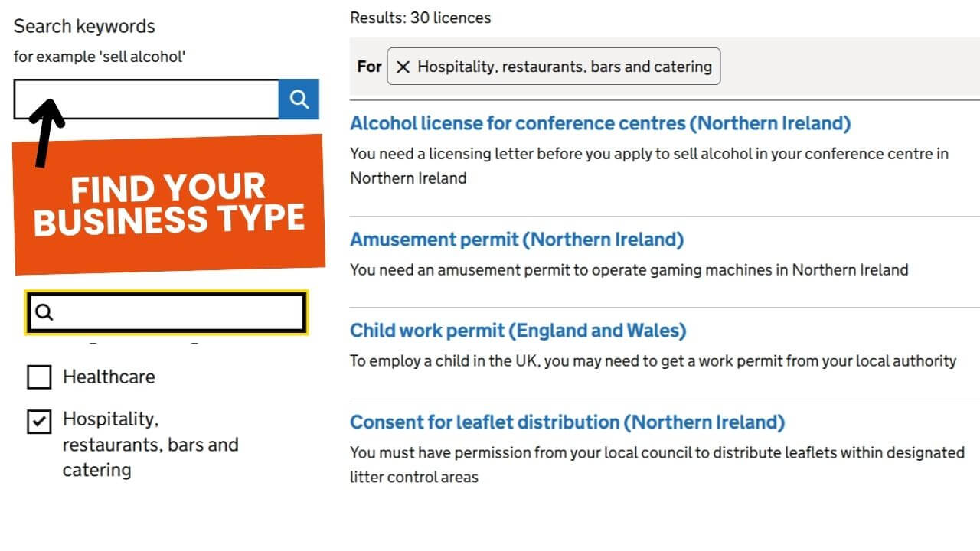Remove the Hospitality filter tag with X
980x551 pixels.
[403, 67]
